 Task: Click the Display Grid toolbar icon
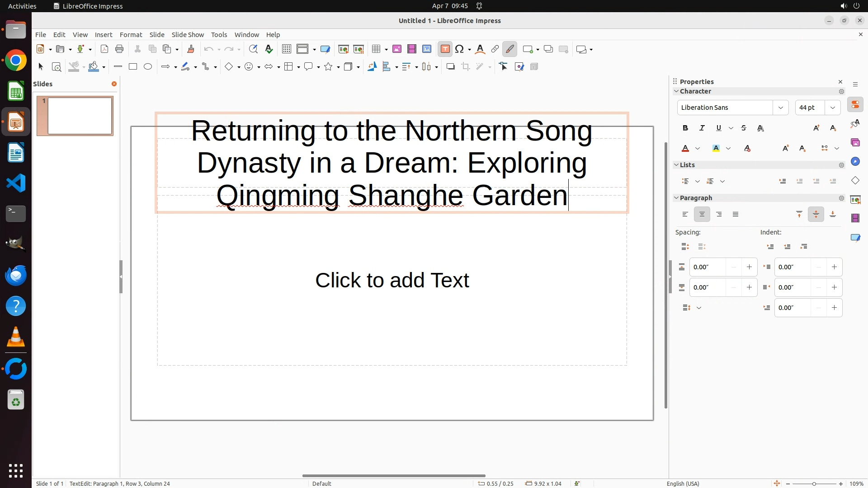point(286,49)
